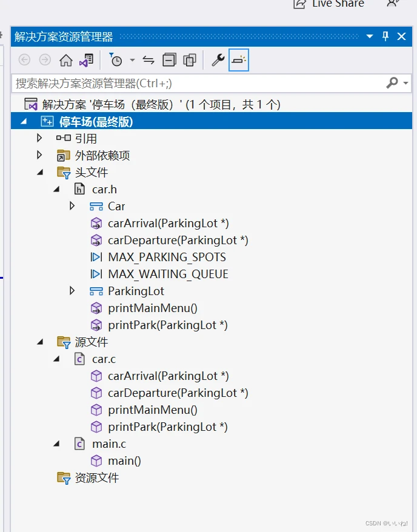The height and width of the screenshot is (532, 417).
Task: Select the 引用 tree item
Action: 86,138
